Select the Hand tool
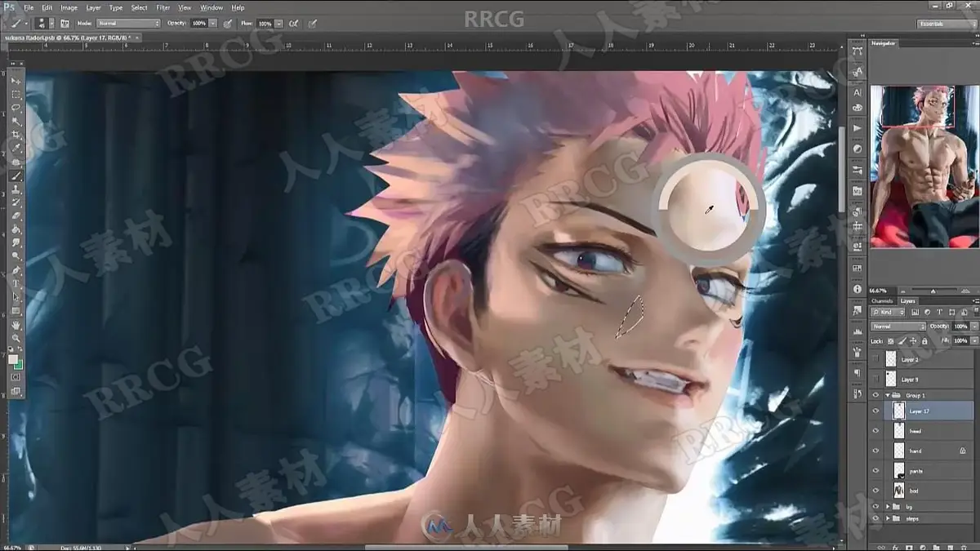The image size is (980, 551). coord(16,324)
